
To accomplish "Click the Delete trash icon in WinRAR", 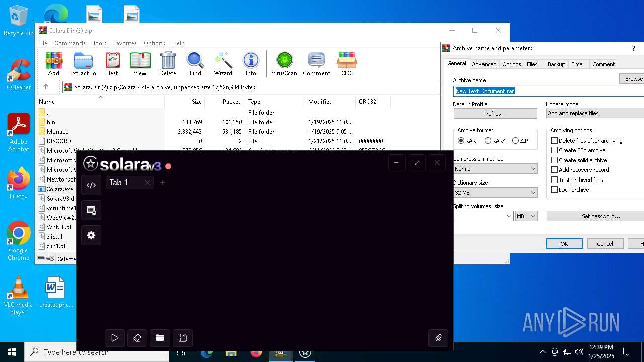I will pyautogui.click(x=168, y=64).
